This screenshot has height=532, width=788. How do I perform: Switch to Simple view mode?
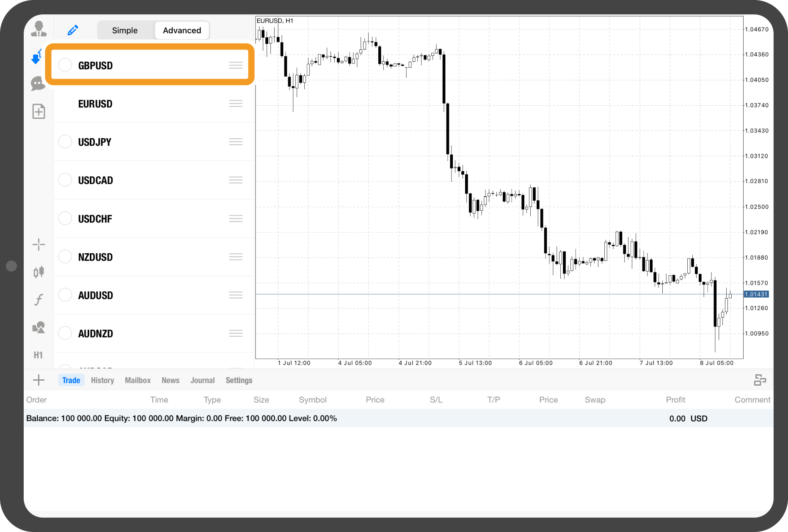click(x=125, y=30)
